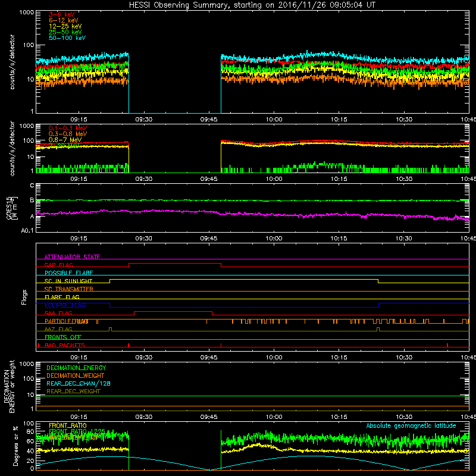Click the green FRONT_RATIO 1225 legend label
This screenshot has width=476, height=476.
pyautogui.click(x=77, y=431)
